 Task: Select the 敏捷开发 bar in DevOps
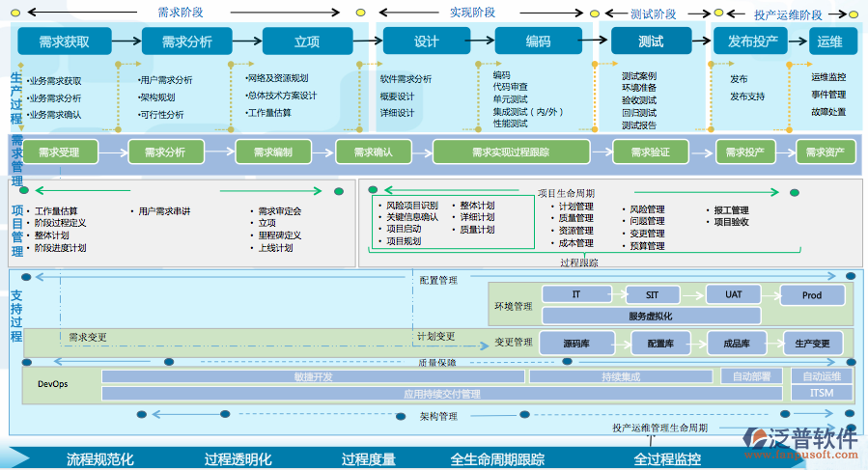pos(313,376)
